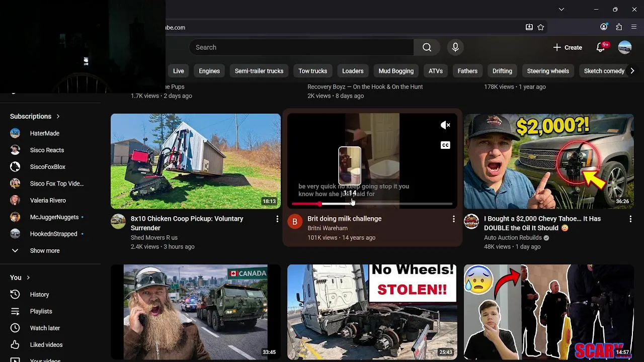
Task: Click the Create button
Action: point(568,47)
